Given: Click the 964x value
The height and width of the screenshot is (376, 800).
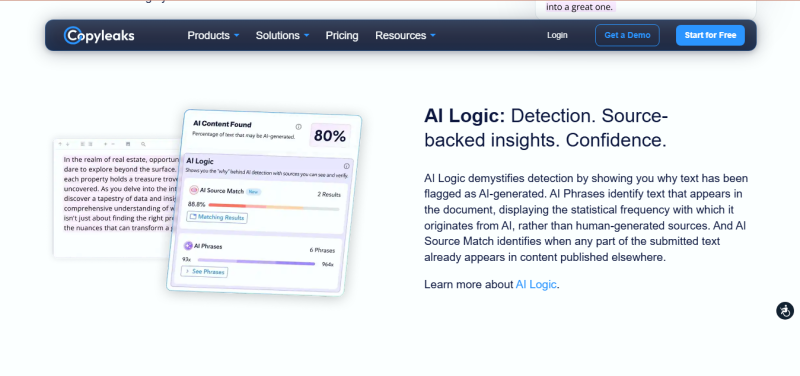Looking at the screenshot, I should (328, 264).
